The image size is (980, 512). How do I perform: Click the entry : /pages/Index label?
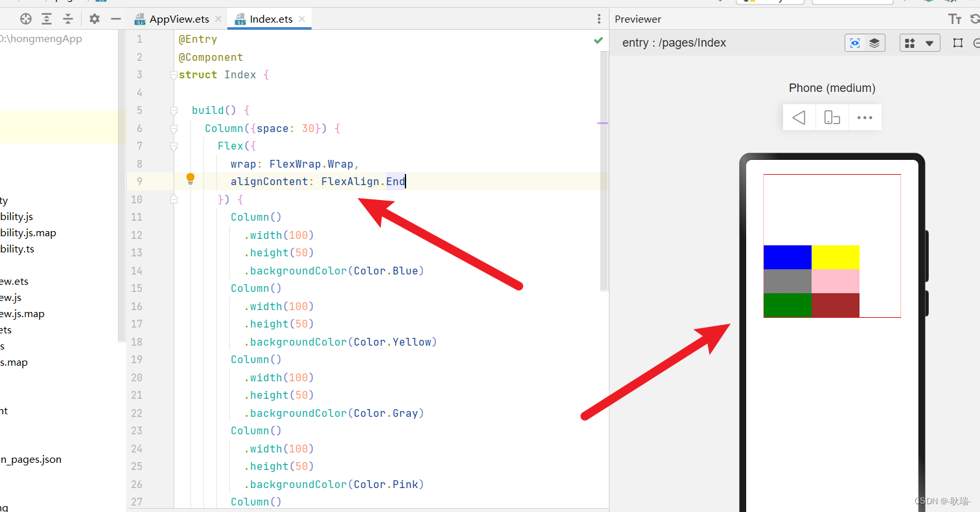(674, 43)
